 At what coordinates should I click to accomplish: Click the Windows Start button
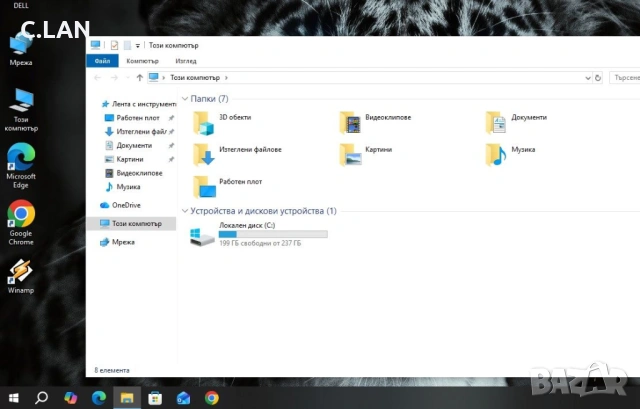[x=13, y=398]
